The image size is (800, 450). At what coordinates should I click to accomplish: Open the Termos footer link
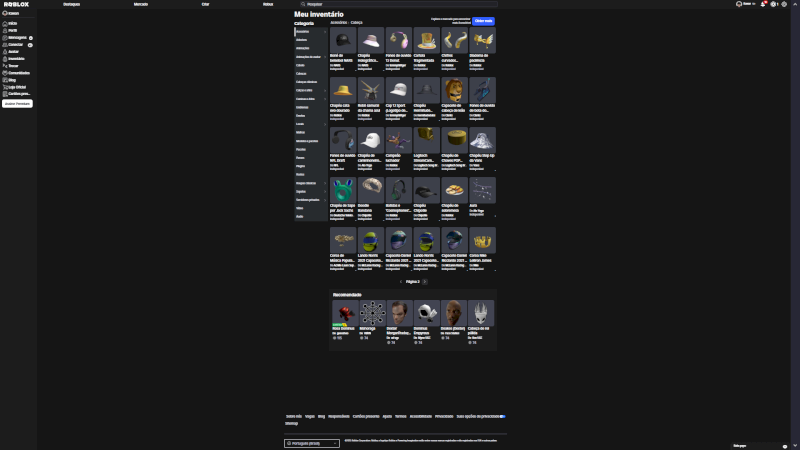click(401, 416)
